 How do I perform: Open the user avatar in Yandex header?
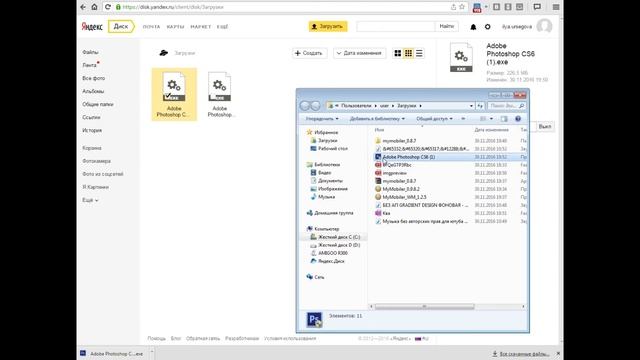pyautogui.click(x=544, y=27)
